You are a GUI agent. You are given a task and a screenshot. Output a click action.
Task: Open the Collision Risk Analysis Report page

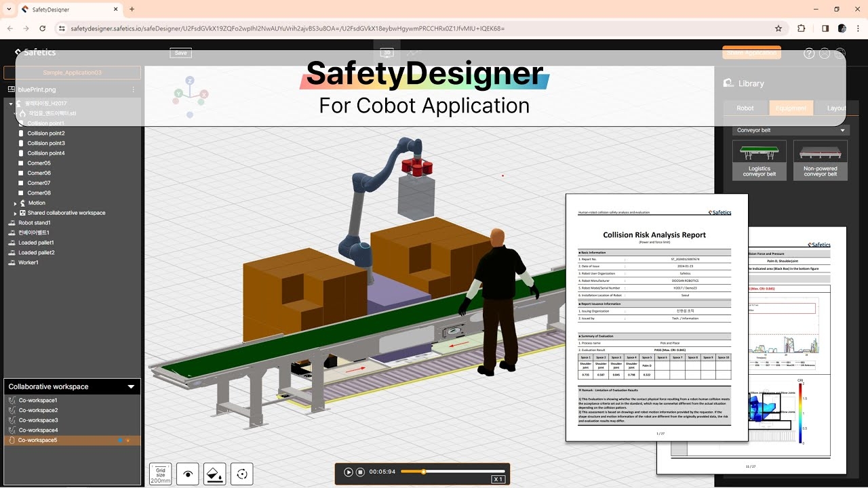click(x=657, y=317)
